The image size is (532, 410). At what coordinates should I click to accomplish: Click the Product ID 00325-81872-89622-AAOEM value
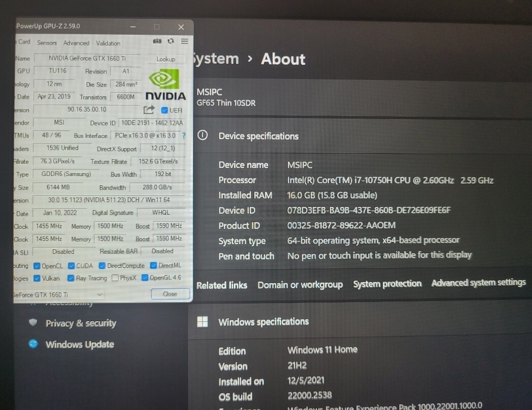[341, 225]
